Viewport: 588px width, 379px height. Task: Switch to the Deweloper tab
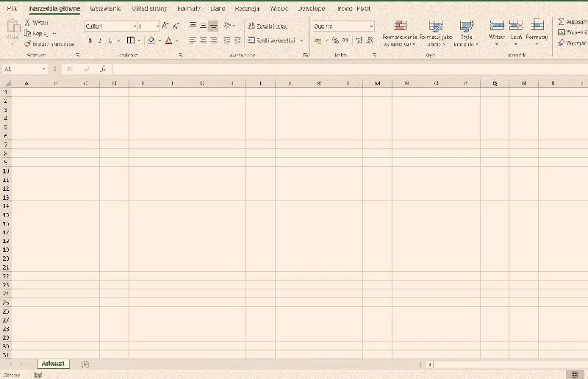tap(312, 8)
